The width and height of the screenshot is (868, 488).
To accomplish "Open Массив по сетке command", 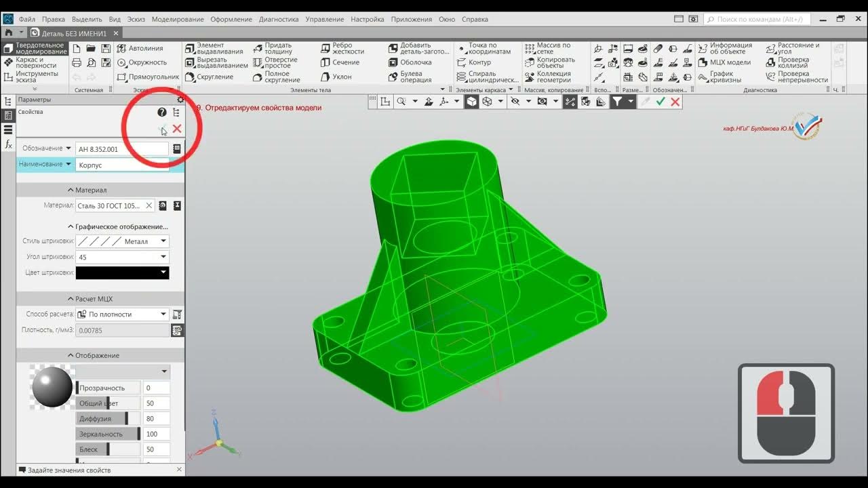I will (x=548, y=48).
